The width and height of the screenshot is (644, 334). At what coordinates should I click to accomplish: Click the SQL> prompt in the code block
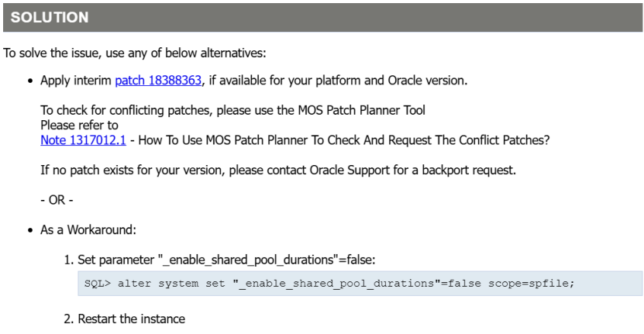click(x=98, y=283)
